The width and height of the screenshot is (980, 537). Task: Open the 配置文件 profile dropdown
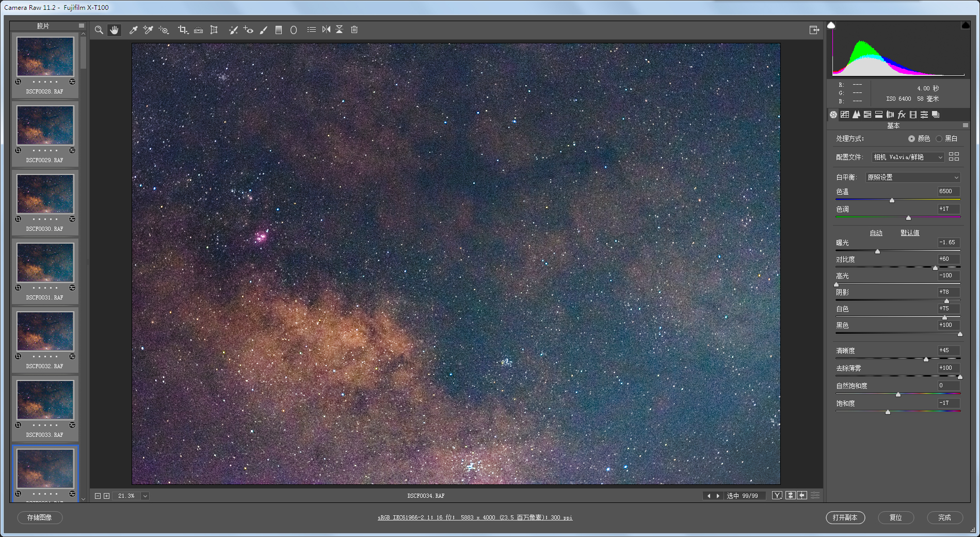pyautogui.click(x=908, y=157)
